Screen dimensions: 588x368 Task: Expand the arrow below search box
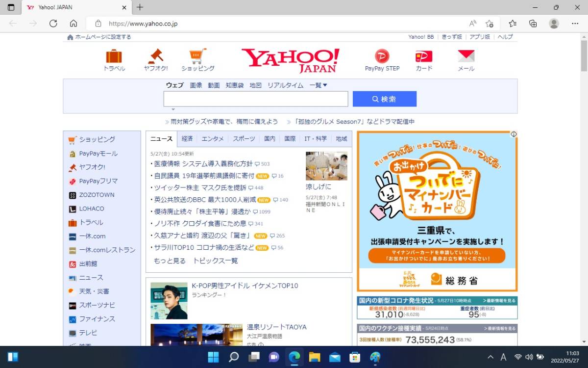click(173, 109)
